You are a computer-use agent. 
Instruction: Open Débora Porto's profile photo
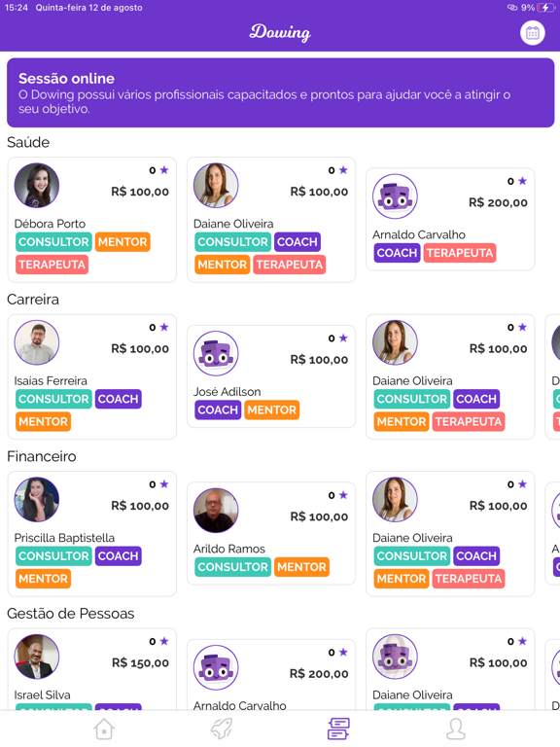coord(37,186)
